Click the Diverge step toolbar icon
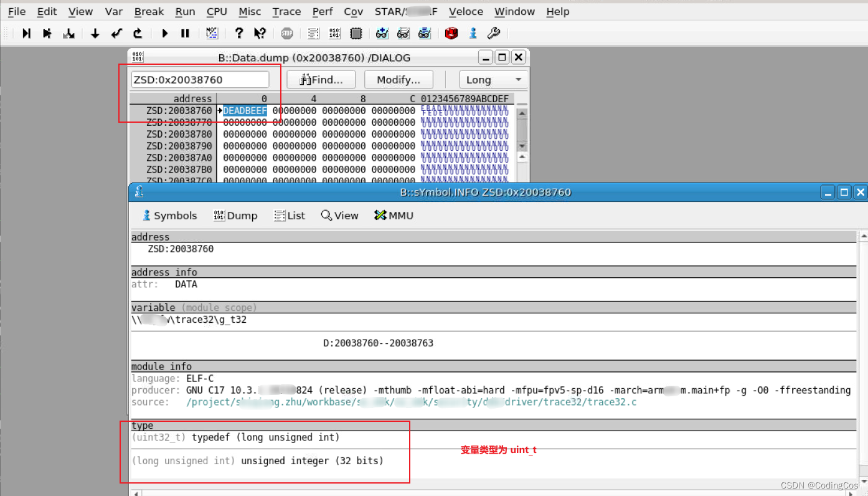Image resolution: width=868 pixels, height=496 pixels. pos(69,33)
